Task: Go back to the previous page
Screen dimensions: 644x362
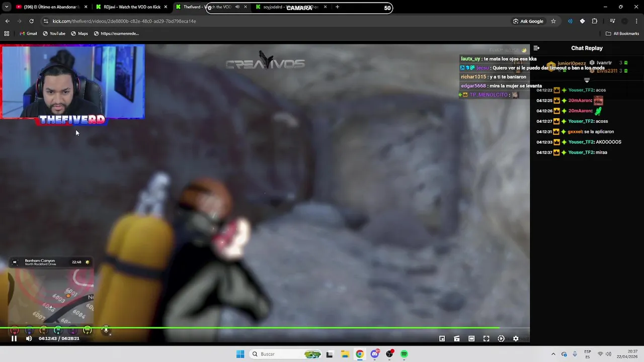Action: (7, 21)
